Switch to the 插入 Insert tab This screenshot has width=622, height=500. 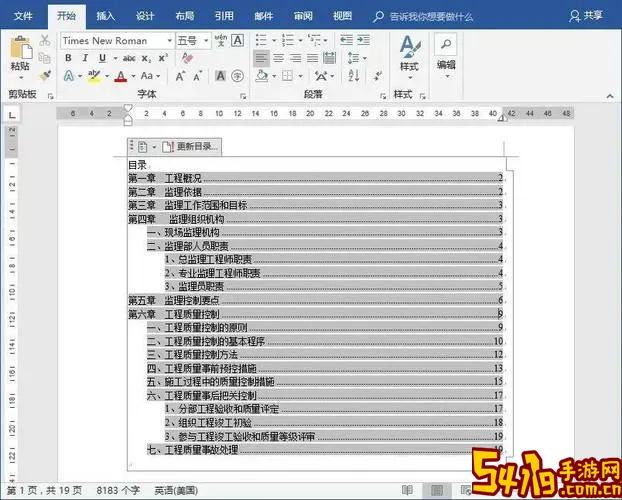(106, 16)
